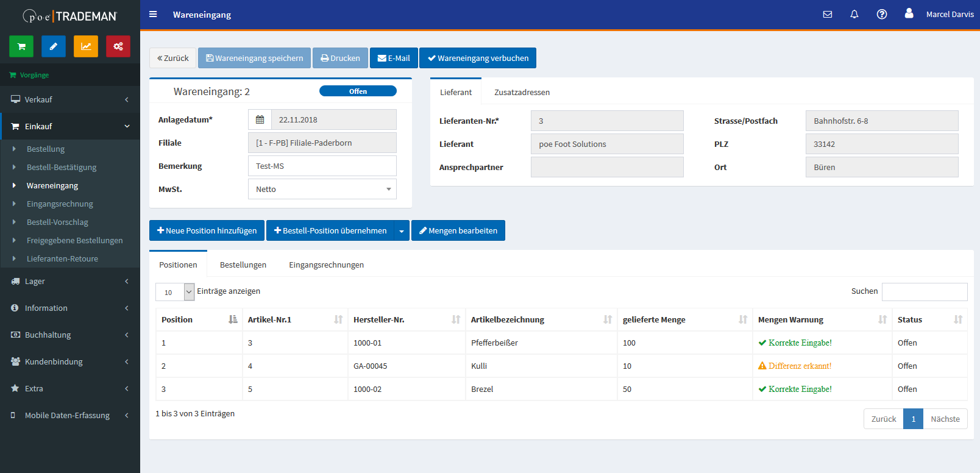This screenshot has width=980, height=473.
Task: Open the notifications bell icon
Action: (854, 14)
